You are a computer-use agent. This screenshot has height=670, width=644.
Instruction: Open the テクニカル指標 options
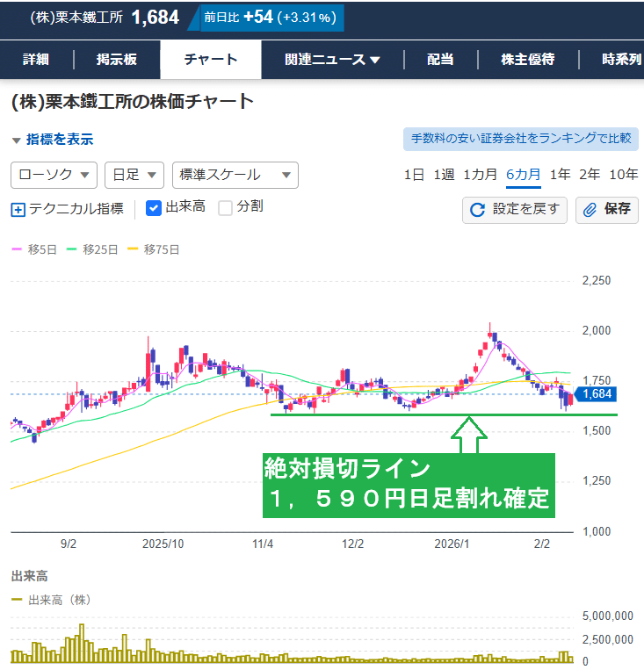pos(68,209)
